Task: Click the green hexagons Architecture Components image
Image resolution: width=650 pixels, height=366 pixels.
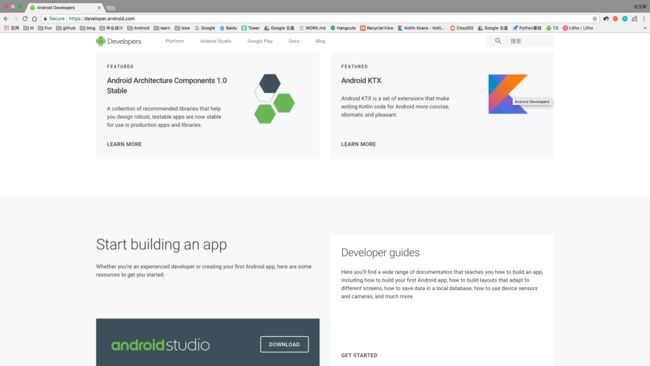Action: [274, 99]
